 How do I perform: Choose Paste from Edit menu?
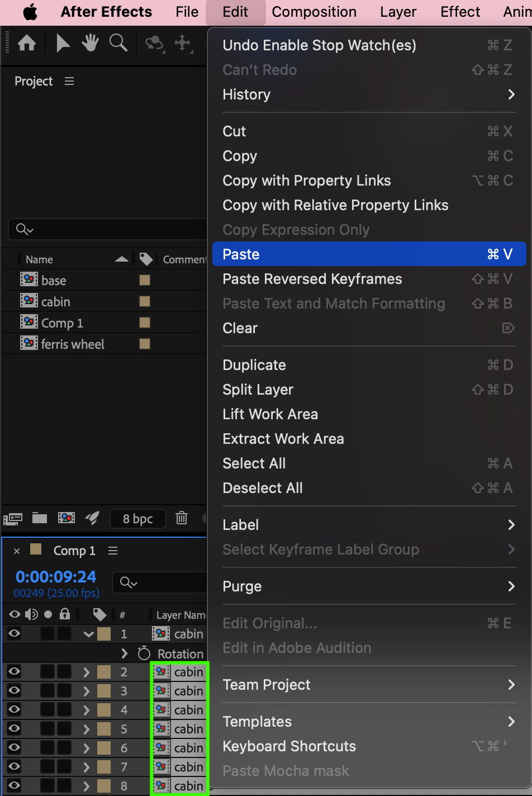pyautogui.click(x=369, y=254)
